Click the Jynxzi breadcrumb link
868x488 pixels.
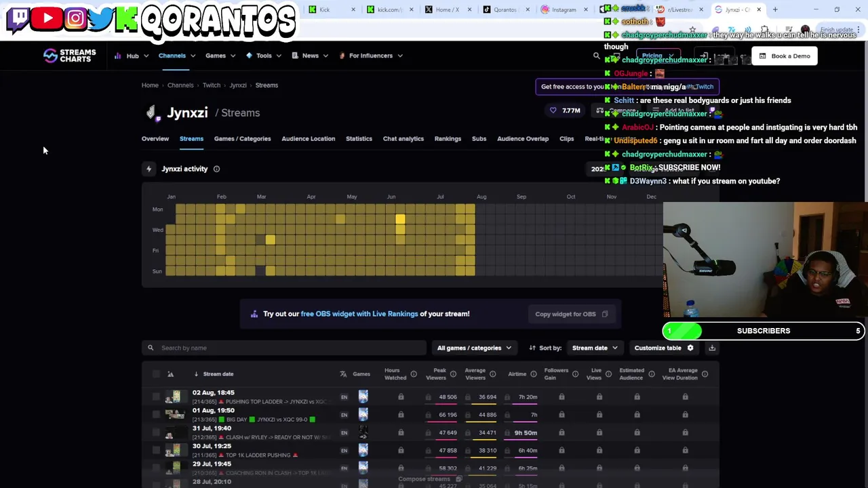pyautogui.click(x=238, y=85)
